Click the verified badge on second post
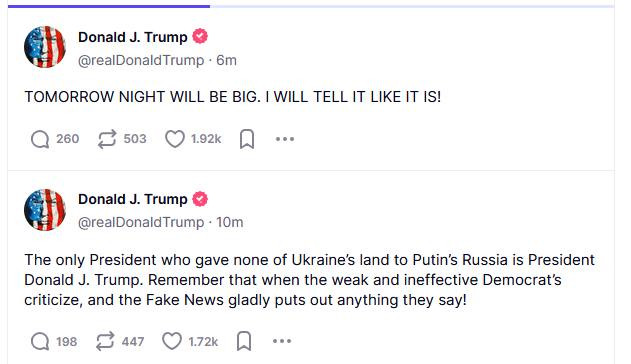This screenshot has width=631, height=364. tap(200, 199)
